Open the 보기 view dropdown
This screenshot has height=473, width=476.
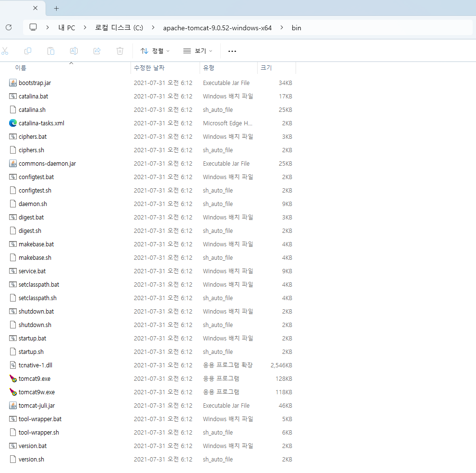[198, 51]
